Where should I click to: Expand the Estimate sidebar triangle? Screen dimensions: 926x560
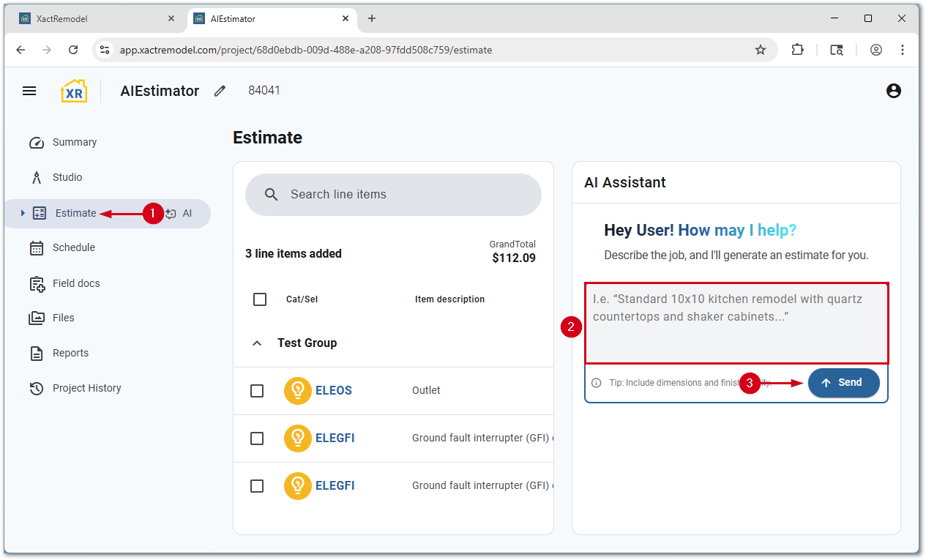point(23,213)
